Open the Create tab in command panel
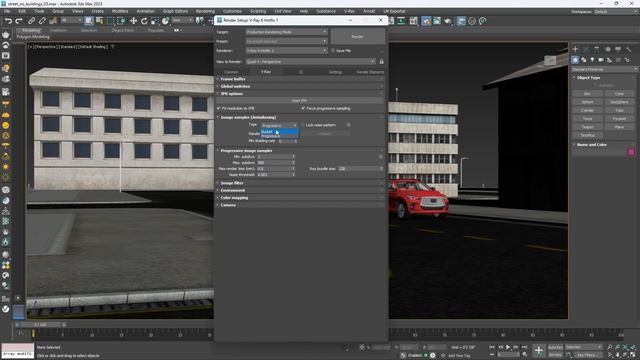640x360 pixels. 575,49
